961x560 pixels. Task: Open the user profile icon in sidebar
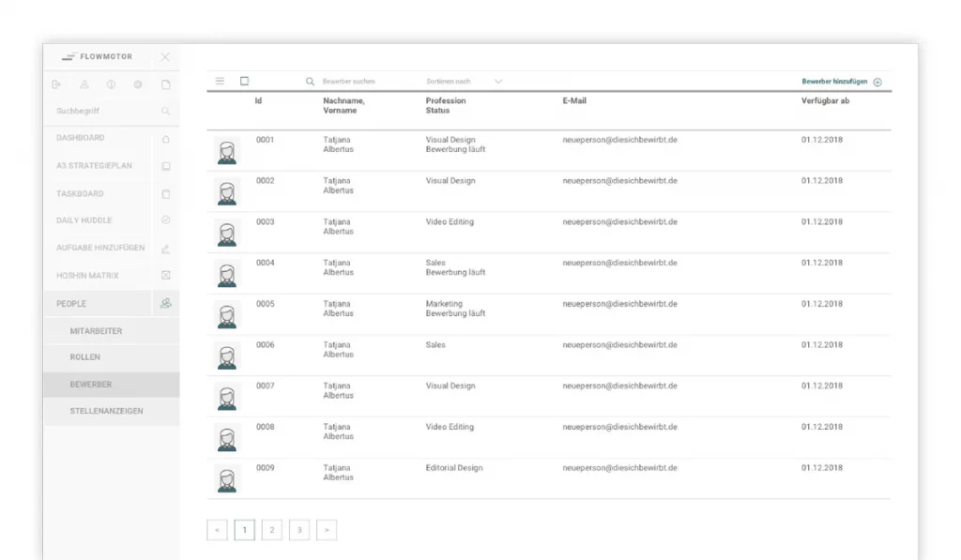point(84,84)
